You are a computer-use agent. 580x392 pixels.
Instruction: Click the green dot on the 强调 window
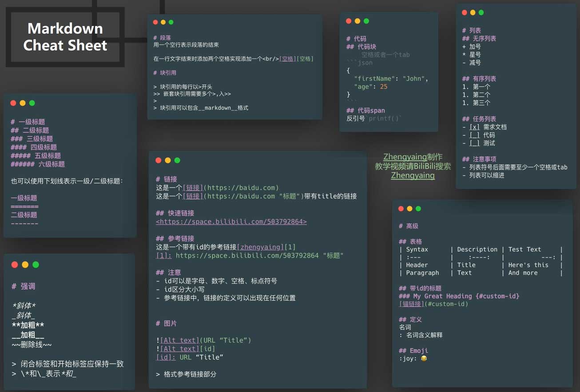point(36,265)
